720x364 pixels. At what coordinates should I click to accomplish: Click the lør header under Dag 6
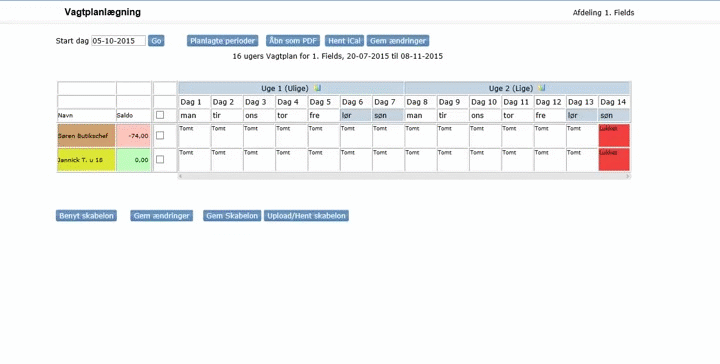[355, 115]
